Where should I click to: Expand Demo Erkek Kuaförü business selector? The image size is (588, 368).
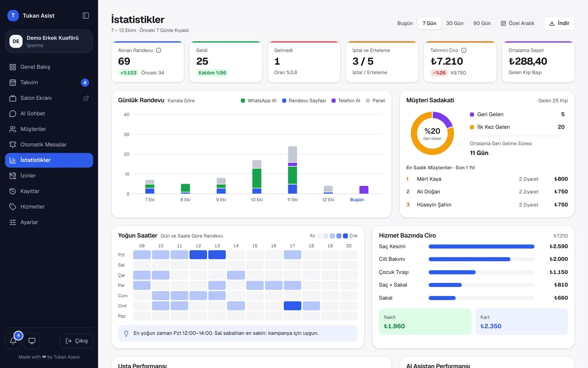(x=49, y=41)
